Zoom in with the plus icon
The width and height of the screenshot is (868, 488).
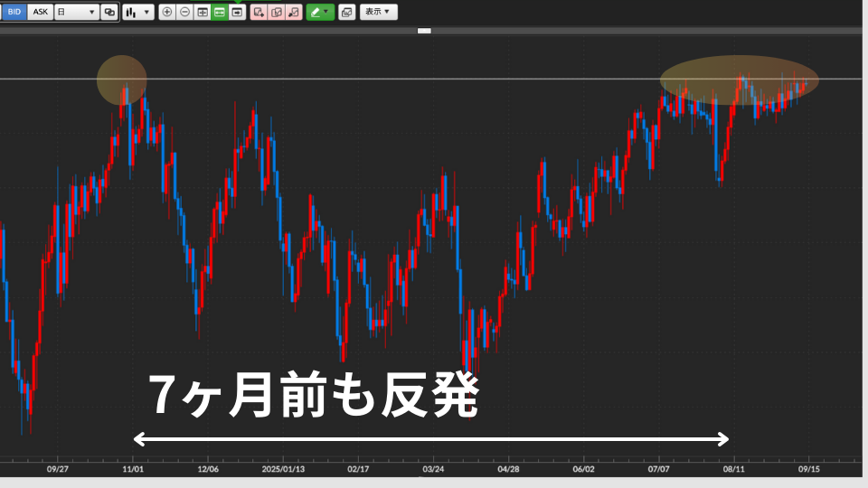[167, 12]
